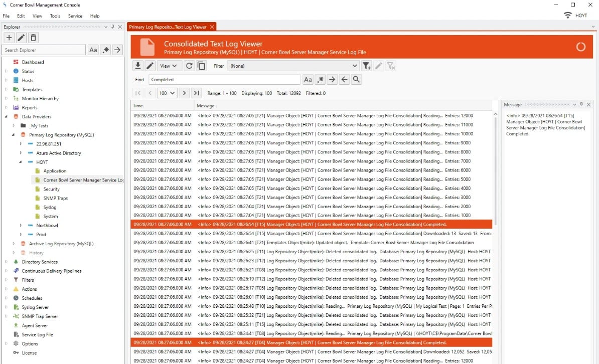Image resolution: width=599 pixels, height=364 pixels.
Task: Select log row with Entries: 12000 at 08:27:06 [T21]
Action: [312, 115]
